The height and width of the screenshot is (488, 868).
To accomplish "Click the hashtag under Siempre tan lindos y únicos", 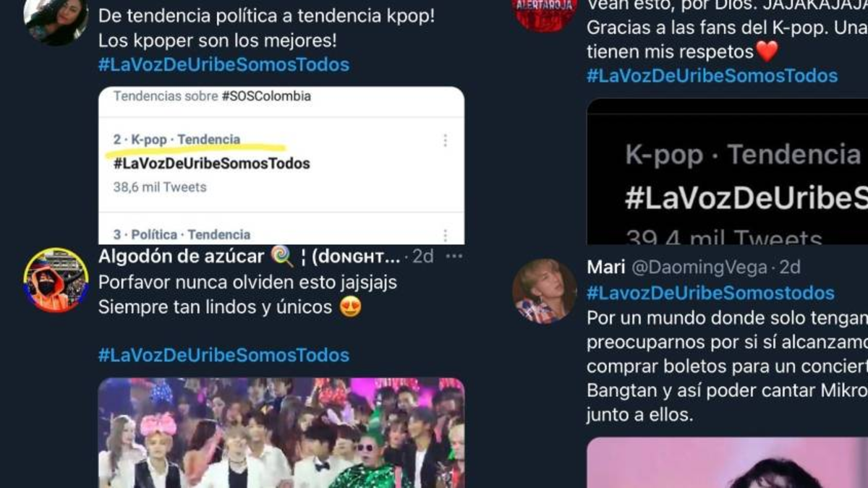I will coord(224,355).
